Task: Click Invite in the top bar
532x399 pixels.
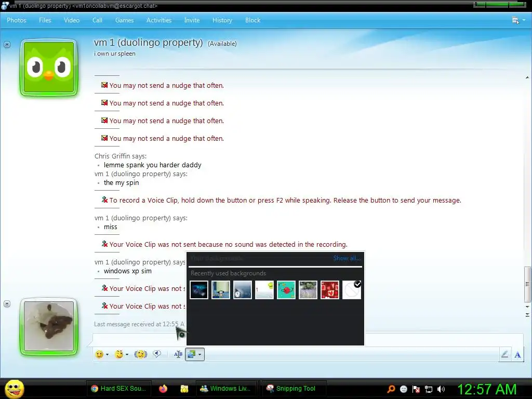Action: (x=192, y=20)
